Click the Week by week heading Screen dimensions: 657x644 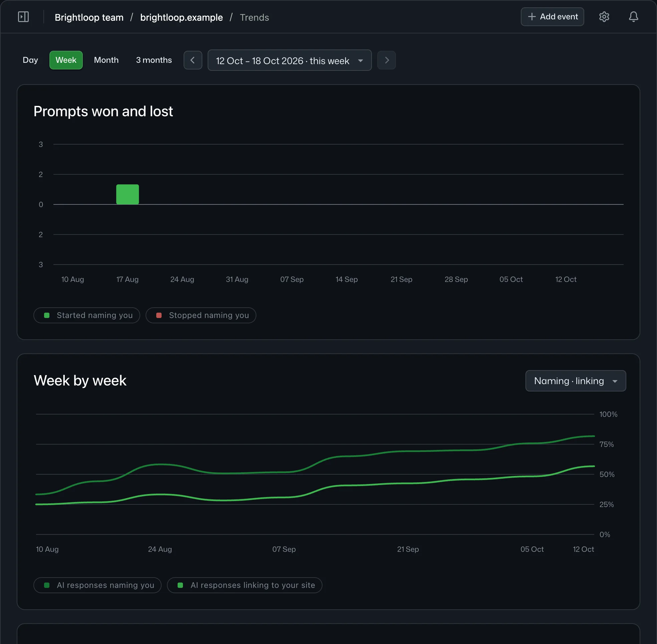[80, 380]
